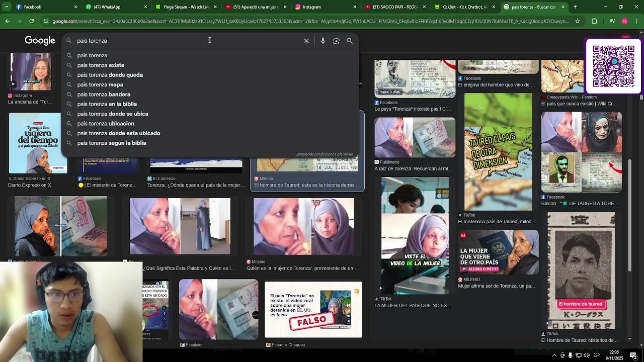Open 'A raíz de Torenza' Publimetro link
644x362 pixels.
click(413, 169)
